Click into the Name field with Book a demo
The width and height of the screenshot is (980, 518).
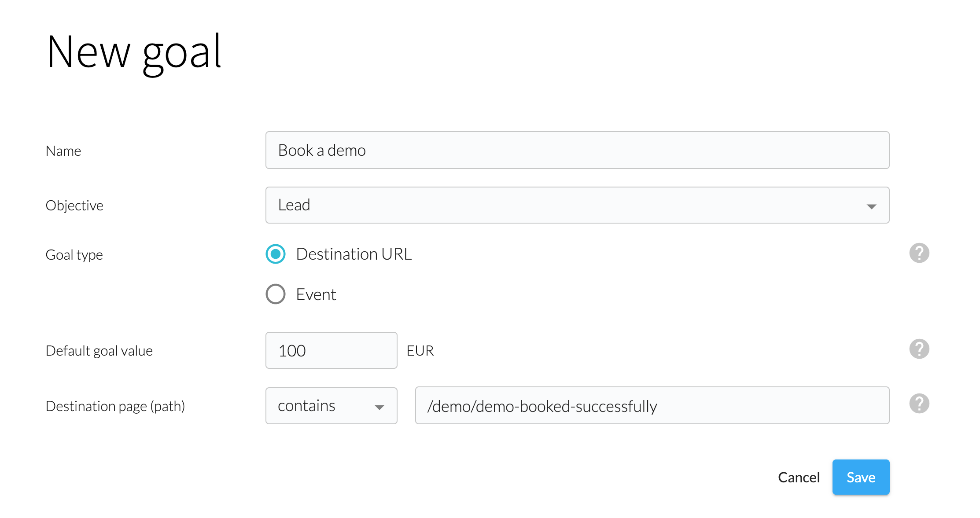(x=577, y=150)
